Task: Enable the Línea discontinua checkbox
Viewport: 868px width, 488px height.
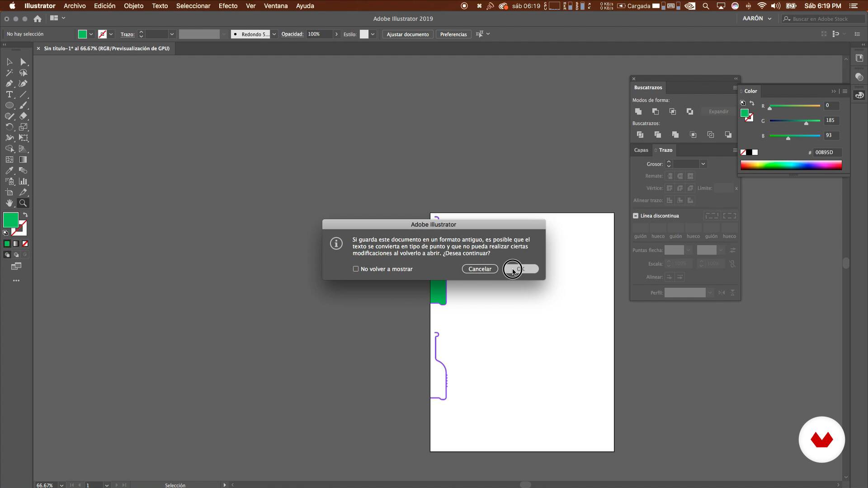Action: point(636,216)
